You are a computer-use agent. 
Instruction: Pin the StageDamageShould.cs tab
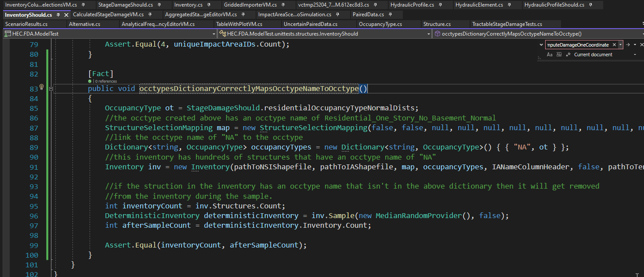click(x=159, y=4)
